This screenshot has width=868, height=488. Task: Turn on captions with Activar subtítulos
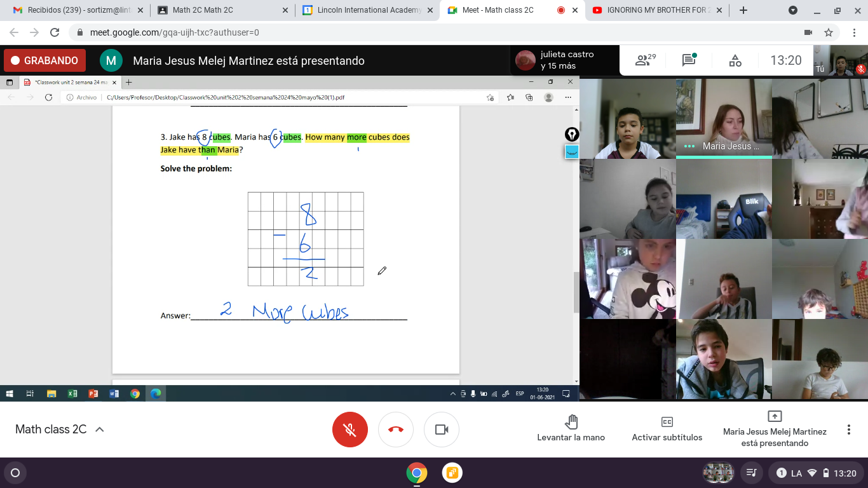667,430
